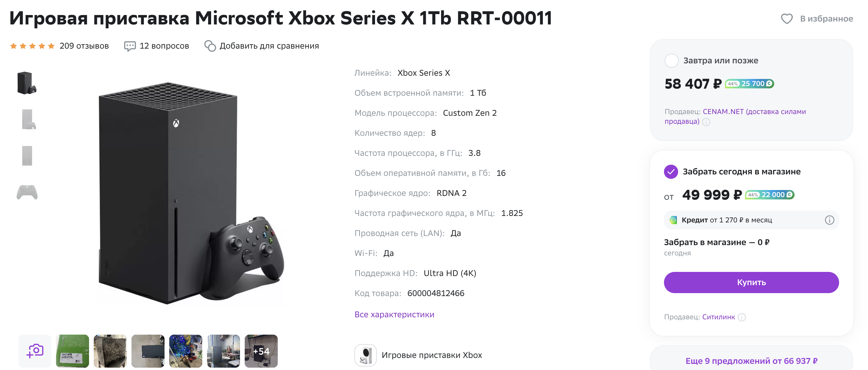Expand Все характеристики list
The image size is (868, 370).
(x=394, y=314)
